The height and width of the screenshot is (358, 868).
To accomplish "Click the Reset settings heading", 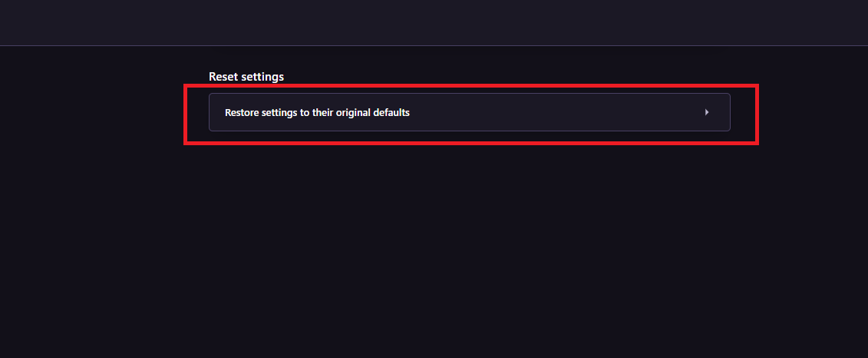I will pos(246,77).
